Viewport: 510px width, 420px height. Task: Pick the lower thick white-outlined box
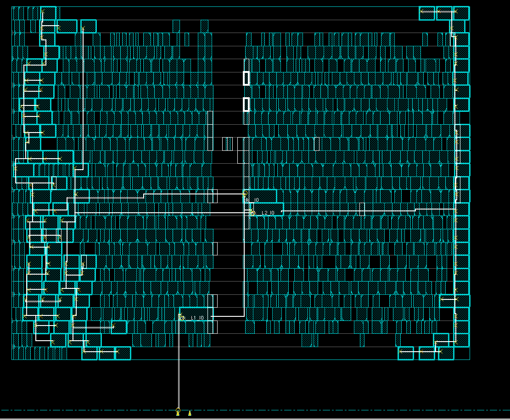[246, 105]
